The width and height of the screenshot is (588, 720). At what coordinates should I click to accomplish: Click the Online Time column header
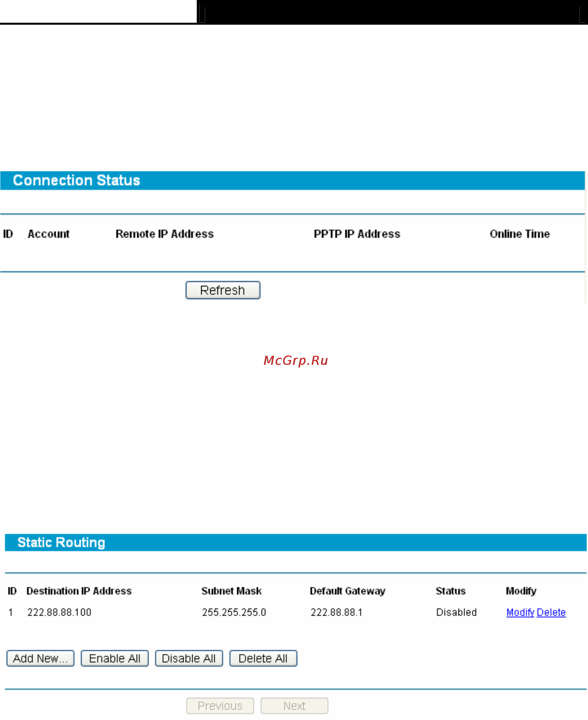click(519, 234)
